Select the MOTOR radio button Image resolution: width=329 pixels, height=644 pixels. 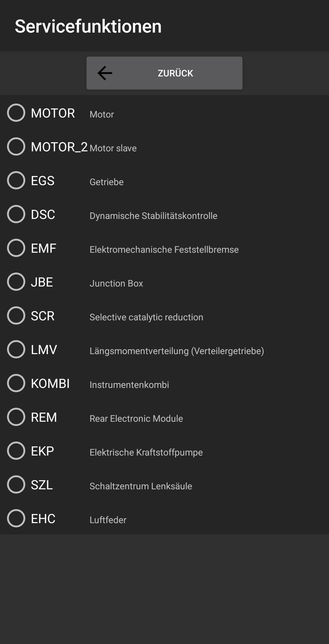[x=16, y=113]
